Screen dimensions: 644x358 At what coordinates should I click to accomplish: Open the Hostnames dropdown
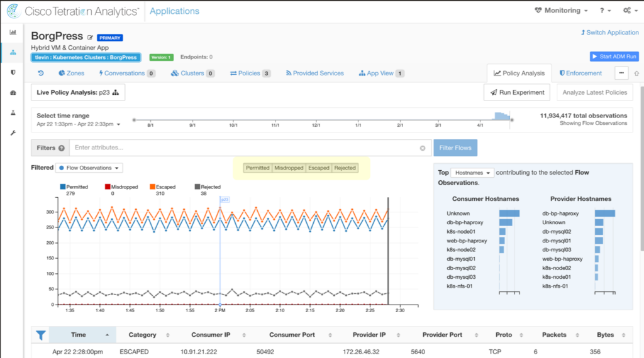click(472, 173)
